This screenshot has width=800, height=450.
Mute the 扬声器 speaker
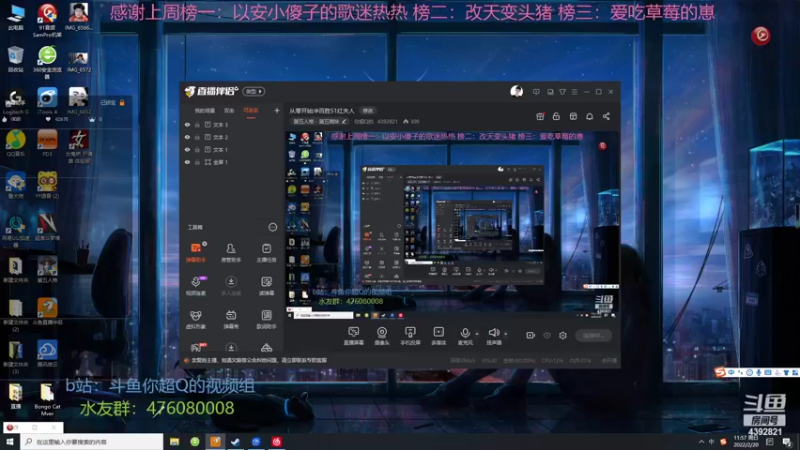[493, 334]
